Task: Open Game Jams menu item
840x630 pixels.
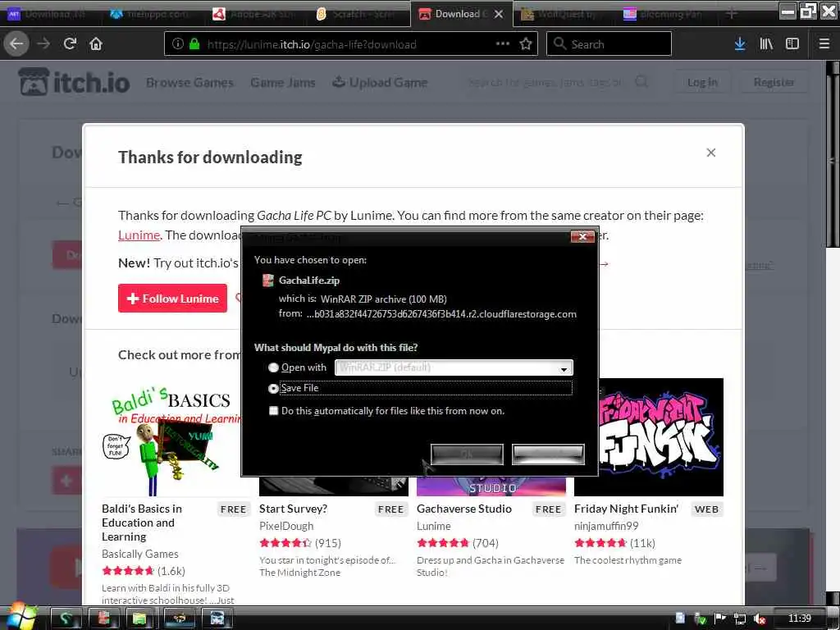Action: pyautogui.click(x=283, y=83)
